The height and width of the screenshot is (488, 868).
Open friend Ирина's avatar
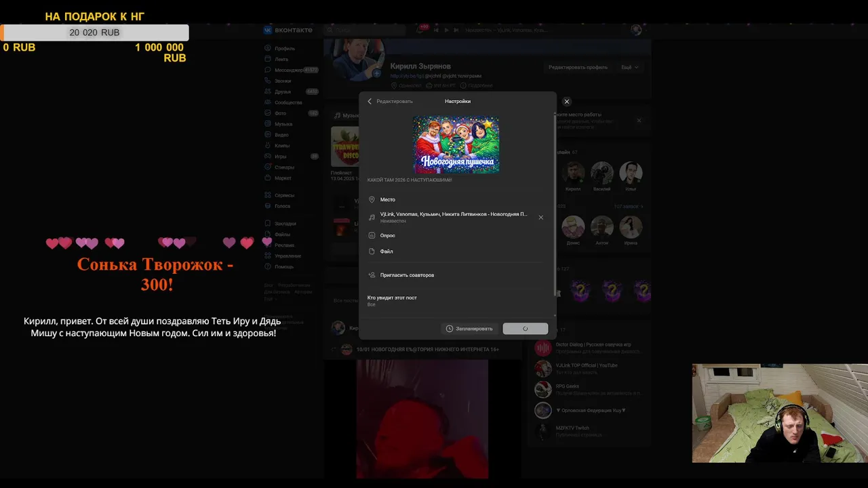point(631,227)
